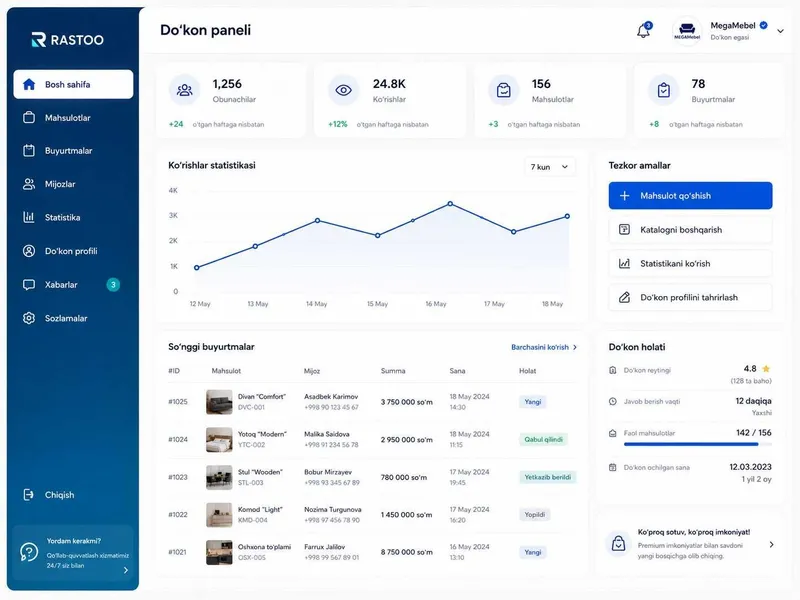Open the notifications bell icon
Image resolution: width=800 pixels, height=600 pixels.
pyautogui.click(x=644, y=30)
